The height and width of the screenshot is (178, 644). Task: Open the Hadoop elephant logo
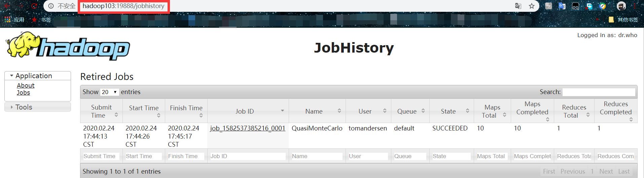pyautogui.click(x=68, y=46)
